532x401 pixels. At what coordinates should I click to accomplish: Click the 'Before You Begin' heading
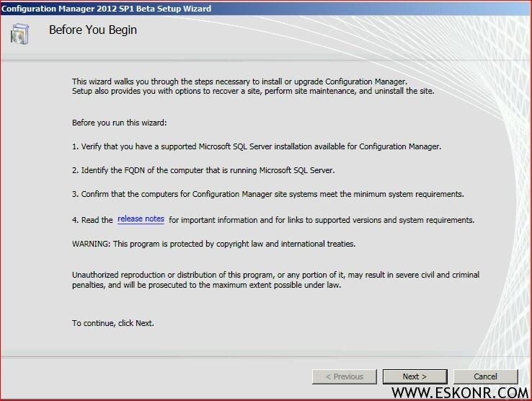[92, 30]
